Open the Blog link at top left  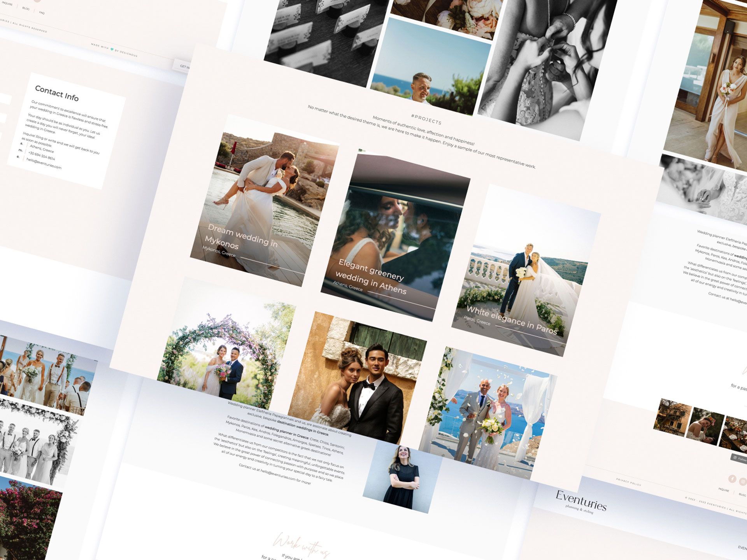(26, 8)
